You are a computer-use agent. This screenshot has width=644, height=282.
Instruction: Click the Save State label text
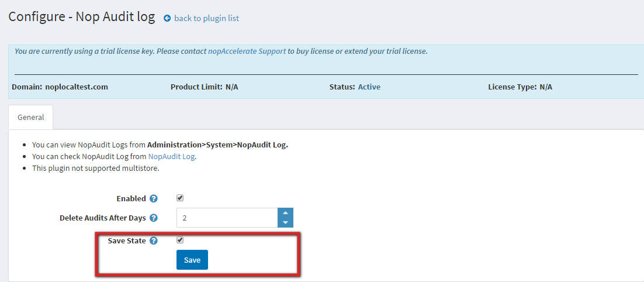(x=127, y=240)
